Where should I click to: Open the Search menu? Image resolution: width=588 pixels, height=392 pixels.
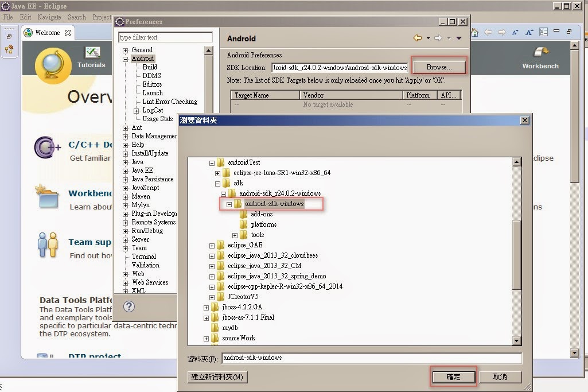coord(77,17)
